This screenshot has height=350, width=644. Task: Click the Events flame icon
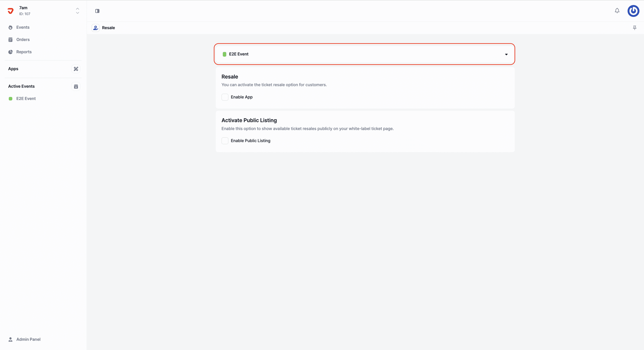(x=11, y=27)
